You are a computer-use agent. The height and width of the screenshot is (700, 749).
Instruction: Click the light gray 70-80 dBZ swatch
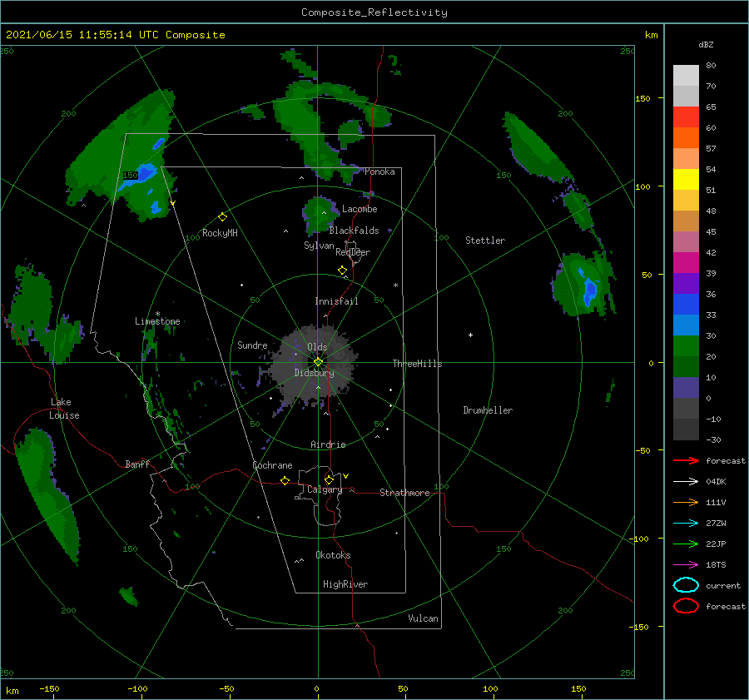(x=686, y=75)
